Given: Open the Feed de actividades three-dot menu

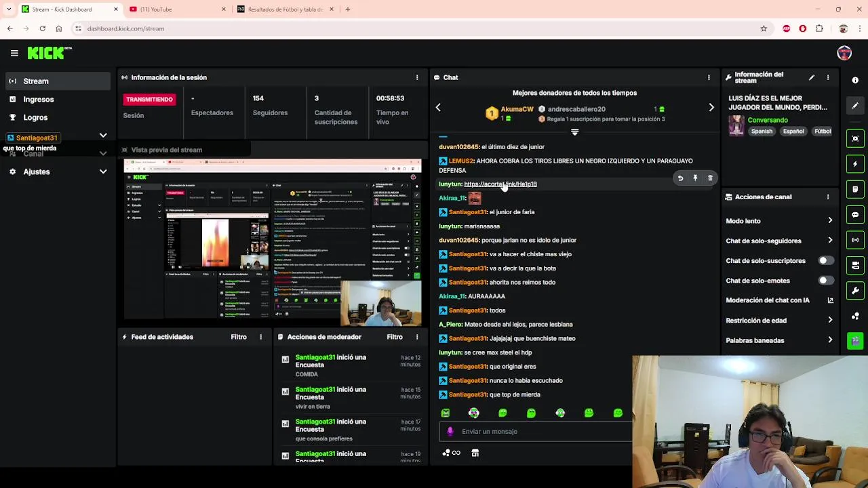Looking at the screenshot, I should 260,337.
